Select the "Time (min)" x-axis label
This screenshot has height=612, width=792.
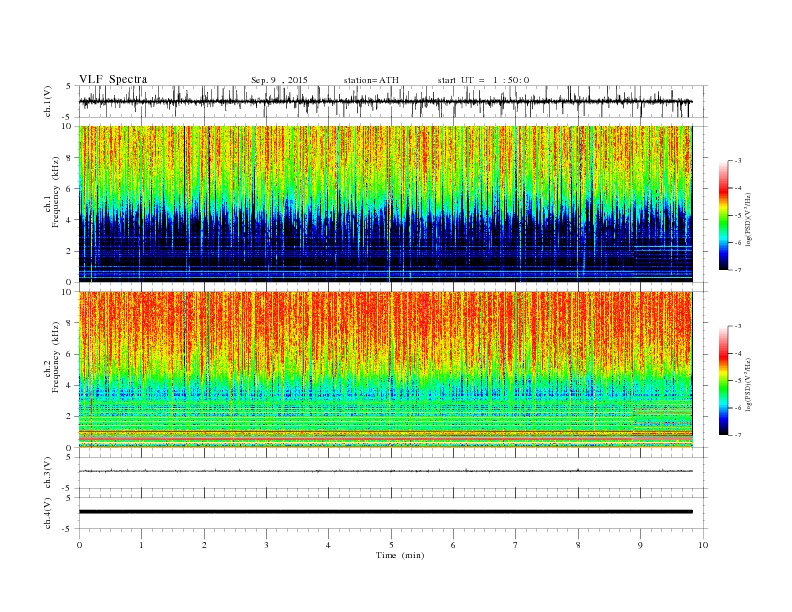tap(400, 555)
